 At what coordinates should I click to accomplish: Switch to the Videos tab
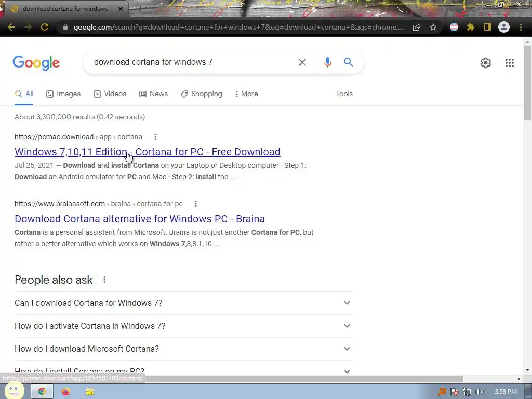pyautogui.click(x=110, y=94)
